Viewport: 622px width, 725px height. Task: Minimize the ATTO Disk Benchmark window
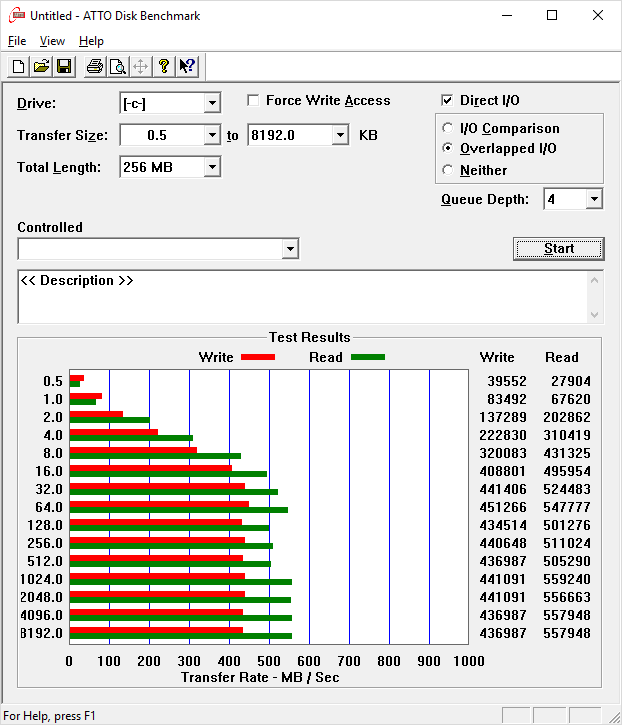(507, 15)
